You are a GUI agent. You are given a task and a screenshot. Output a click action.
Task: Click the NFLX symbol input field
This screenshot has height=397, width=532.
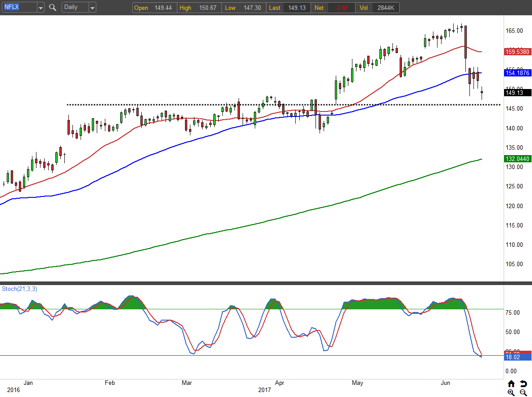[x=18, y=8]
